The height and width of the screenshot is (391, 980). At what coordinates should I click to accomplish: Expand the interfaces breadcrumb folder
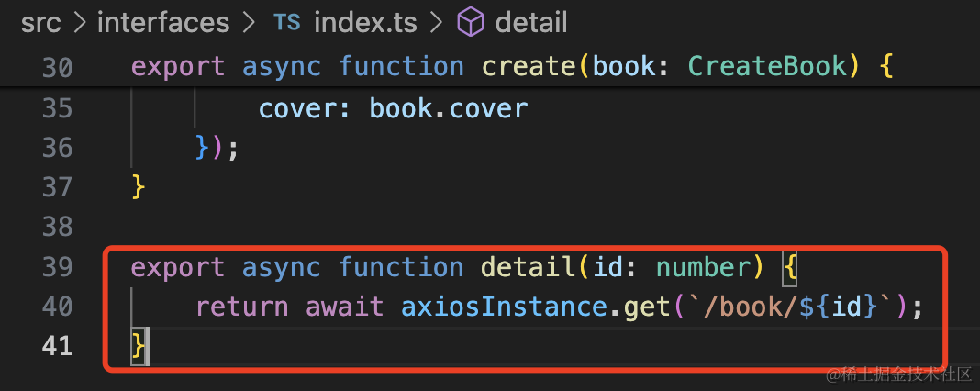[163, 22]
